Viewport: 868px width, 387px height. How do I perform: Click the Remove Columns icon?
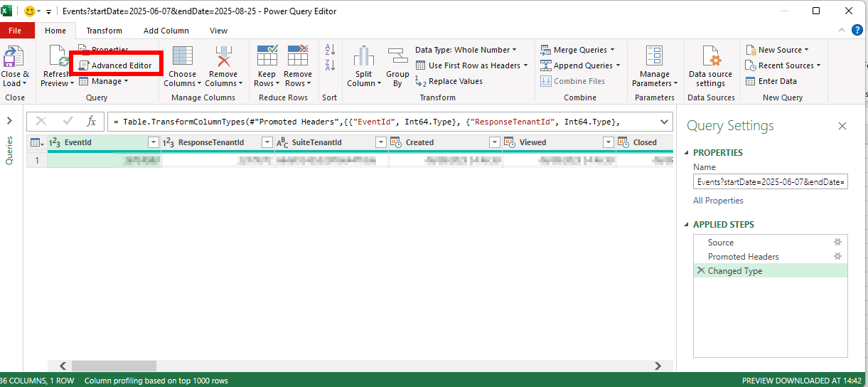click(x=223, y=57)
